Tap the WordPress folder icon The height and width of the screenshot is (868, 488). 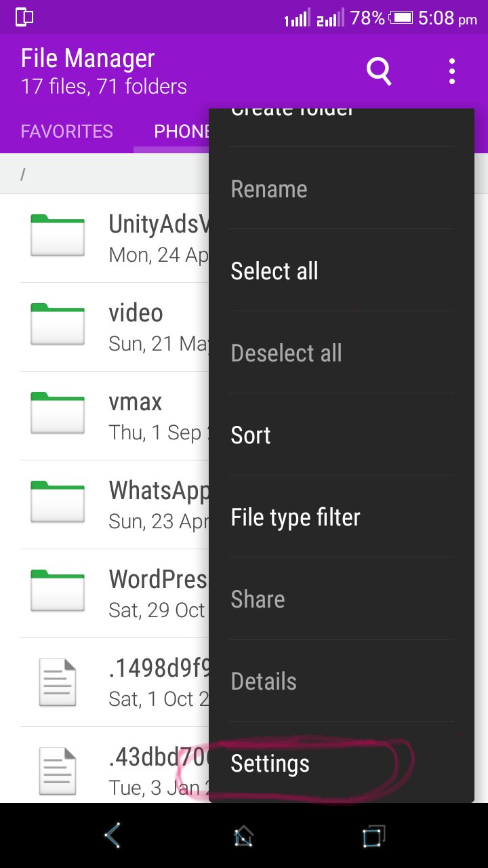click(58, 591)
